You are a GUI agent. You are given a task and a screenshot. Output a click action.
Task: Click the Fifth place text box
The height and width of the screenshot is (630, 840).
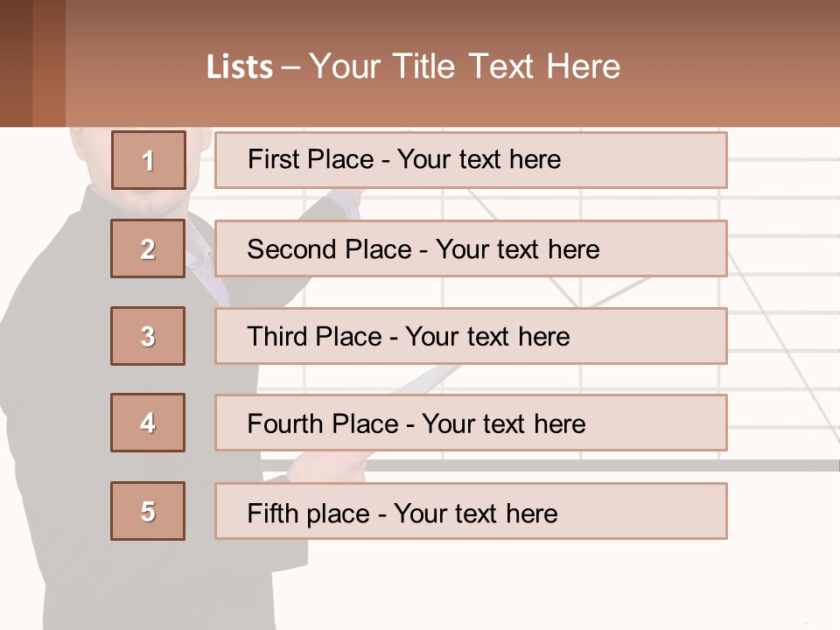pos(471,511)
